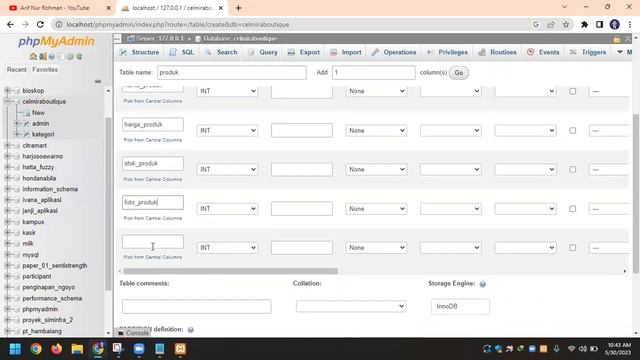
Task: Click the Recent button in navigation
Action: (16, 70)
